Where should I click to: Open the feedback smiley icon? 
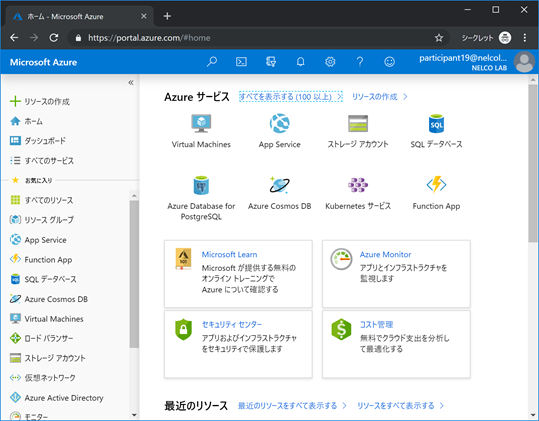(x=389, y=62)
